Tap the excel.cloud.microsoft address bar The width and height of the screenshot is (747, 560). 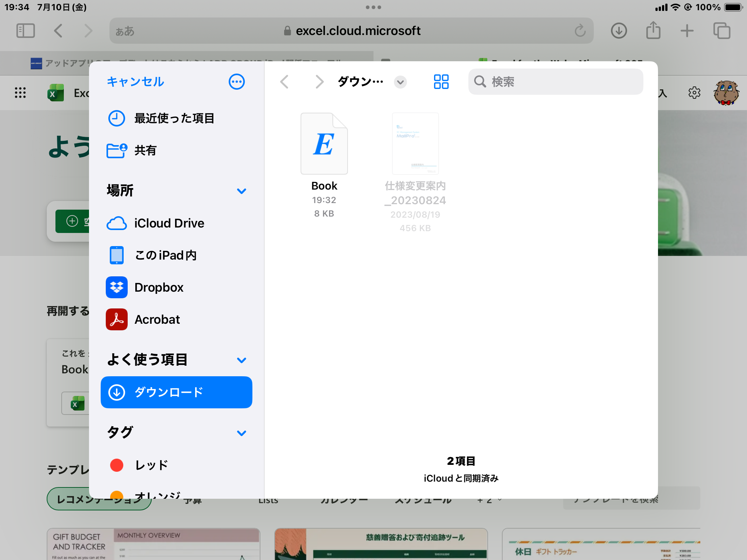point(352,31)
